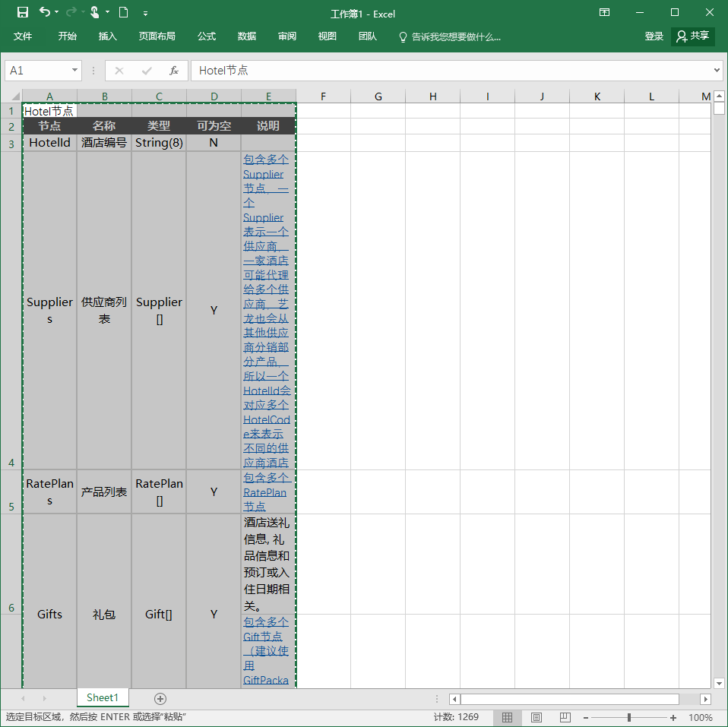Open the 包含多个Gift节点 hyperlink
Viewport: 728px width, 727px height.
[267, 651]
